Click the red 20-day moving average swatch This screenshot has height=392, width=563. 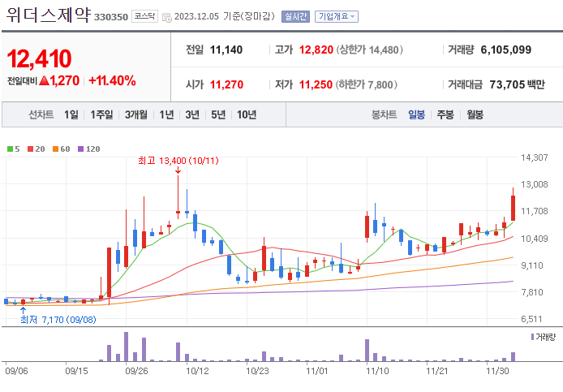coord(31,149)
